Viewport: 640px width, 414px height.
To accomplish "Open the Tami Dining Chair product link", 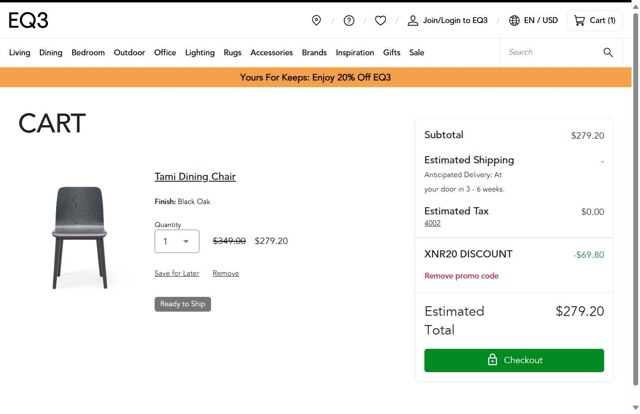I will (195, 176).
